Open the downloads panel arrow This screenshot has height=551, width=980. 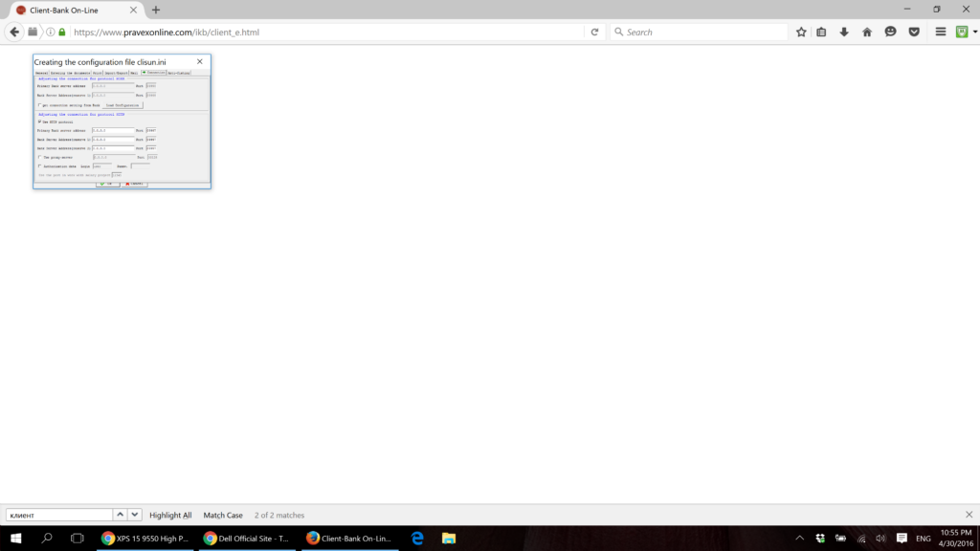[x=844, y=32]
